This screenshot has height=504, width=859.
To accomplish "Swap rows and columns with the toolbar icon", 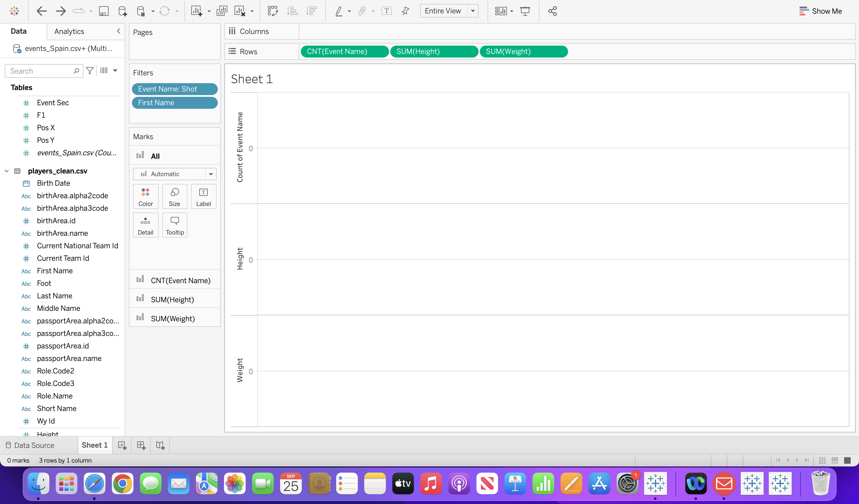I will (272, 11).
